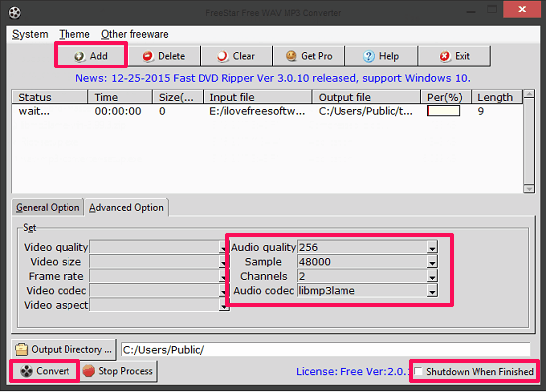Open the Audio quality dropdown
546x392 pixels.
coord(432,247)
